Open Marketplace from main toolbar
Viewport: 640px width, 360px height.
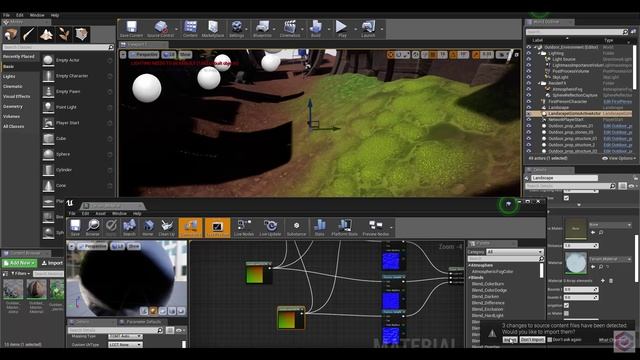pyautogui.click(x=213, y=29)
